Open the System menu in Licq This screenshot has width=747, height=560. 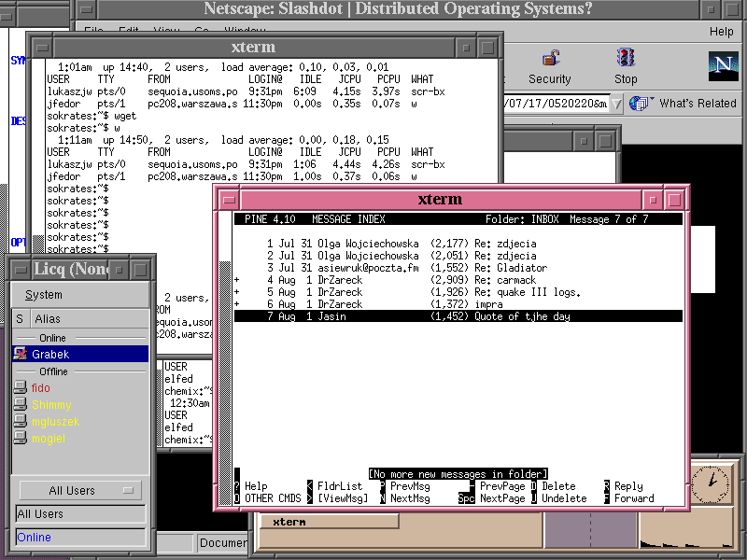[x=43, y=295]
